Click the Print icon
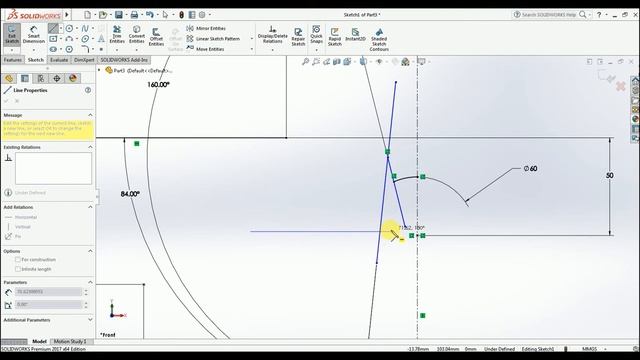Image resolution: width=640 pixels, height=360 pixels. pyautogui.click(x=134, y=15)
